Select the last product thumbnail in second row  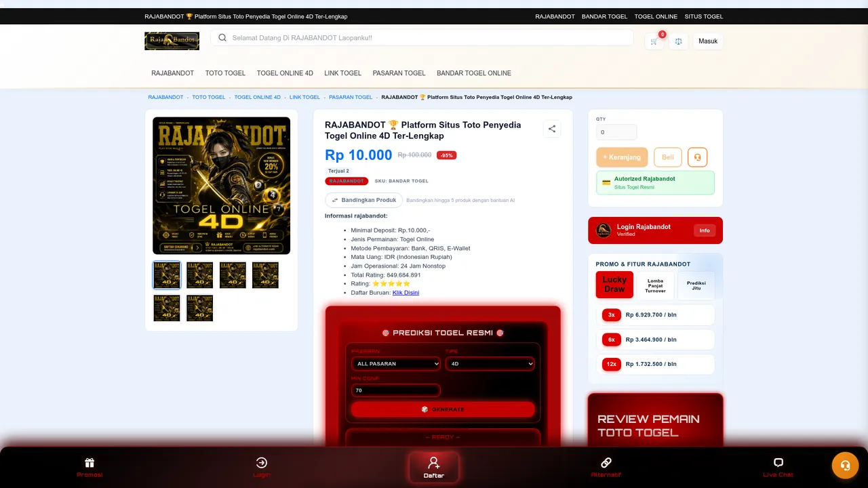point(199,308)
